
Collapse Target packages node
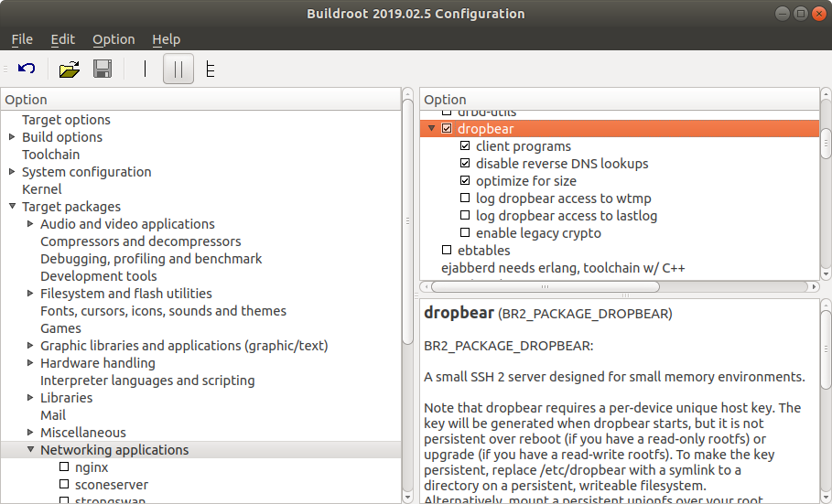click(12, 207)
